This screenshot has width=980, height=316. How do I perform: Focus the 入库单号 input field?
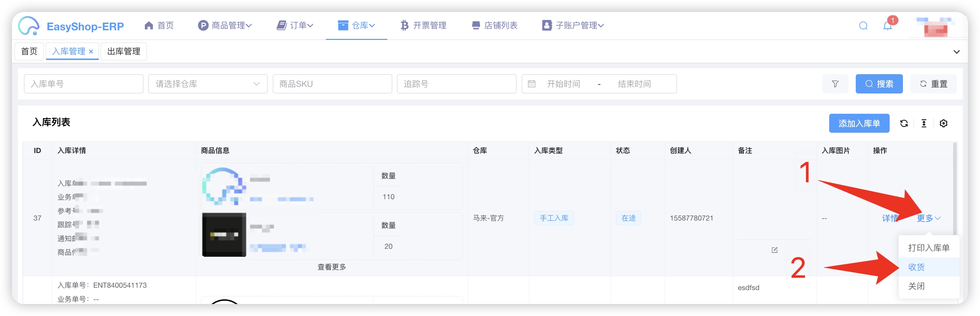[x=84, y=84]
